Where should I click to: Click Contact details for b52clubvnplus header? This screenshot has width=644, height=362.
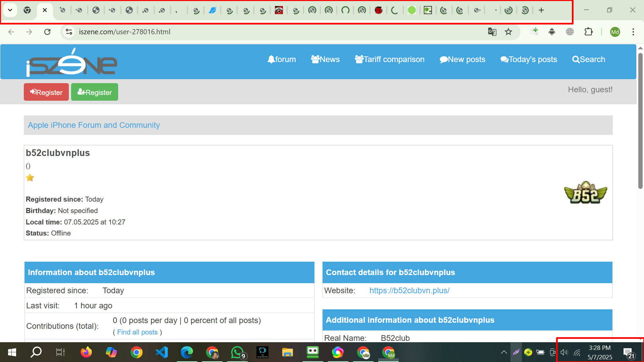tap(467, 272)
